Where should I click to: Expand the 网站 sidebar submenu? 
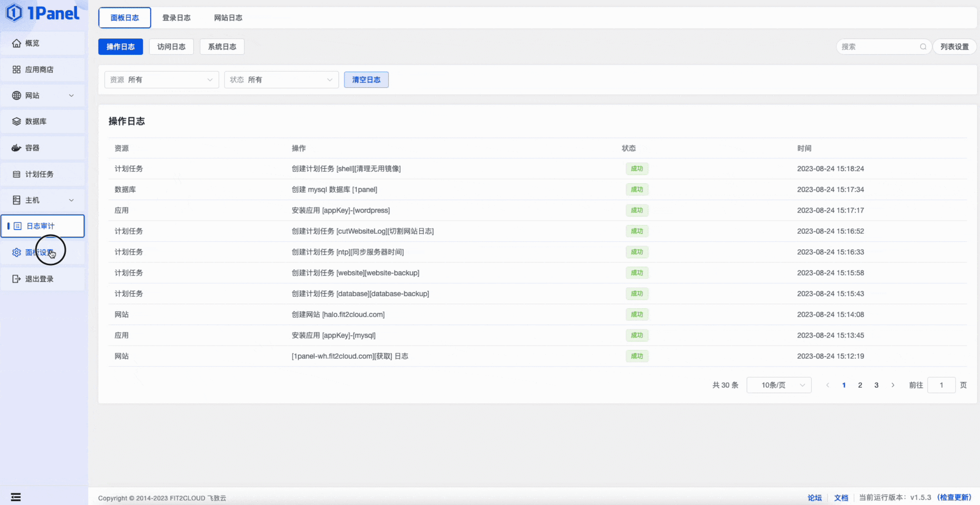click(71, 96)
